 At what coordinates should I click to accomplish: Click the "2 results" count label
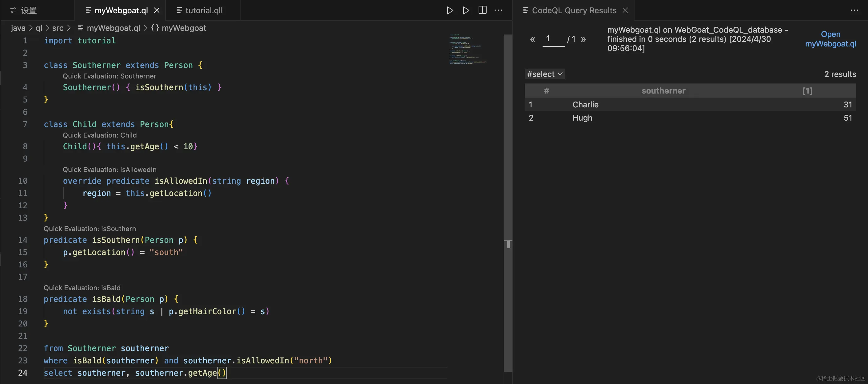click(840, 74)
